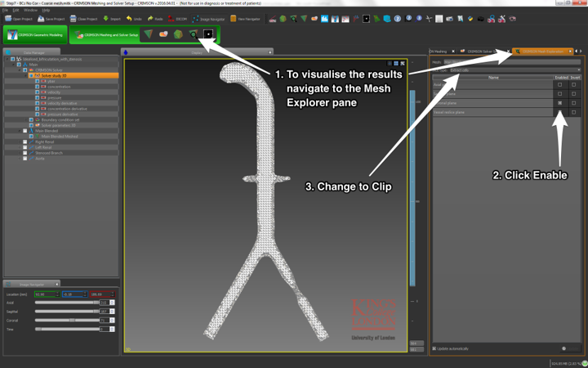Click the Save Project toolbar icon
This screenshot has width=588, height=368.
click(40, 18)
